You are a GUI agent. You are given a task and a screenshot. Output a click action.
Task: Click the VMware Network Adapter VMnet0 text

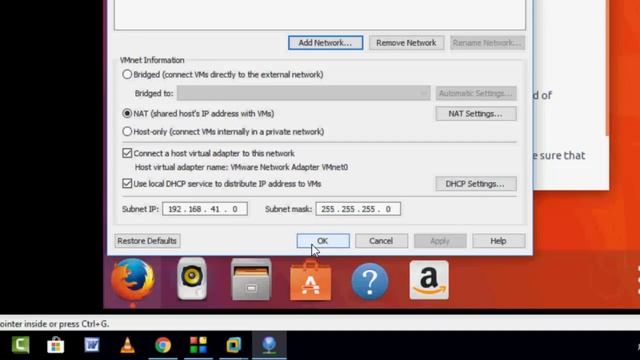pyautogui.click(x=289, y=167)
